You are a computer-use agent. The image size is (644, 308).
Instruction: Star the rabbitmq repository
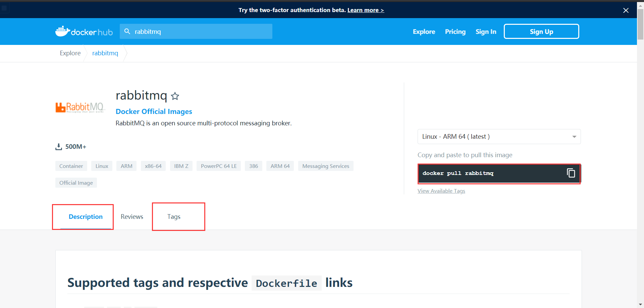(175, 96)
